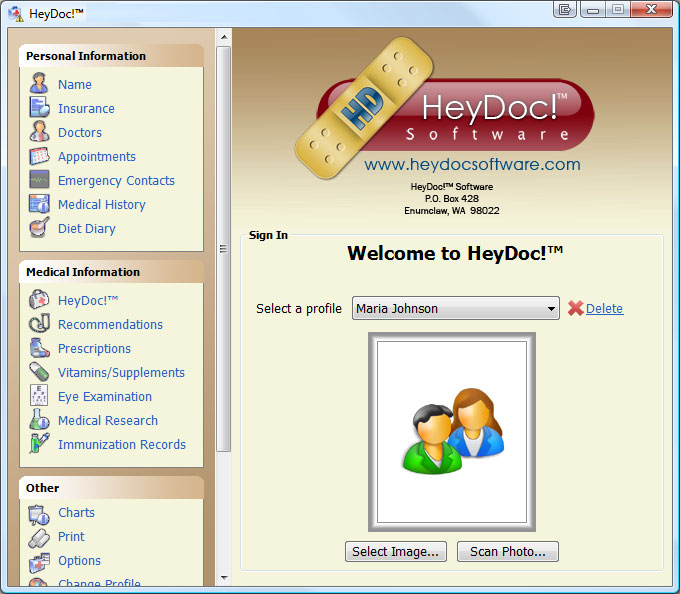
Task: View Medical History link
Action: click(102, 205)
